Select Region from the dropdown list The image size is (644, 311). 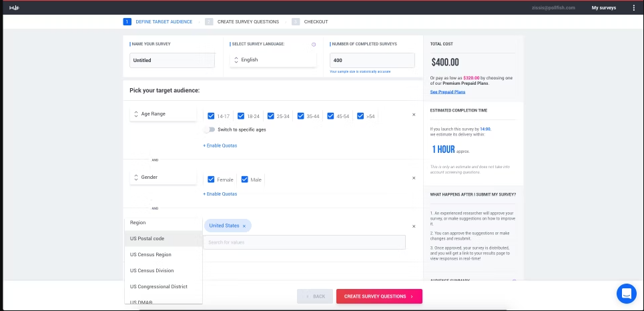pos(164,223)
